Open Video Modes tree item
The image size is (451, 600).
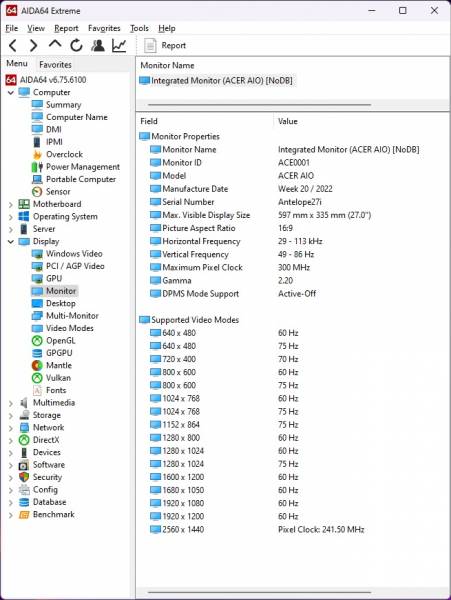pos(70,328)
